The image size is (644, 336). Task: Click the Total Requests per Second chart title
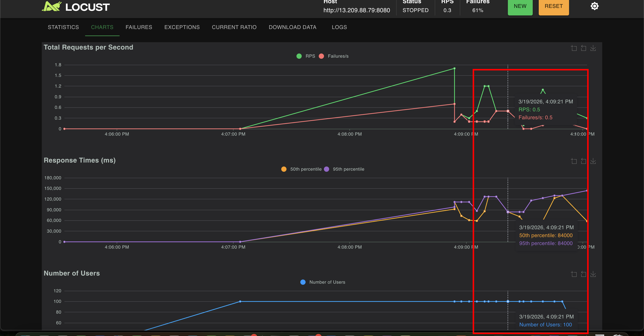[89, 47]
